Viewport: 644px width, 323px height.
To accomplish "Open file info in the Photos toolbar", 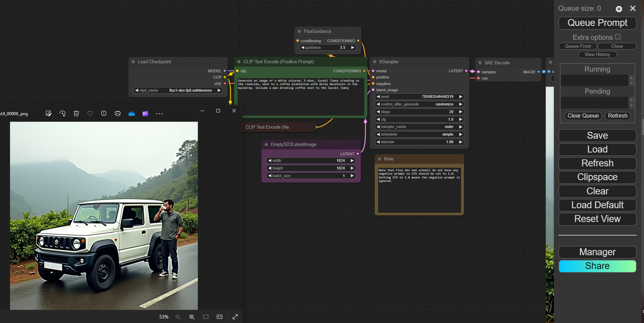I will click(104, 113).
